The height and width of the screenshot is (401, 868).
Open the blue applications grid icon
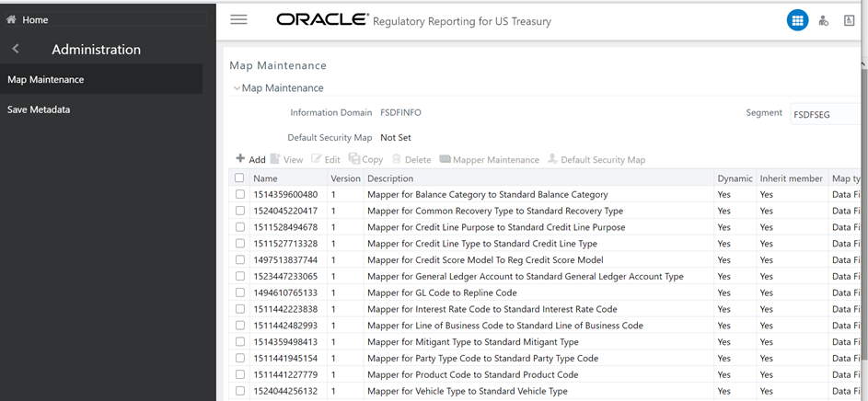(798, 20)
